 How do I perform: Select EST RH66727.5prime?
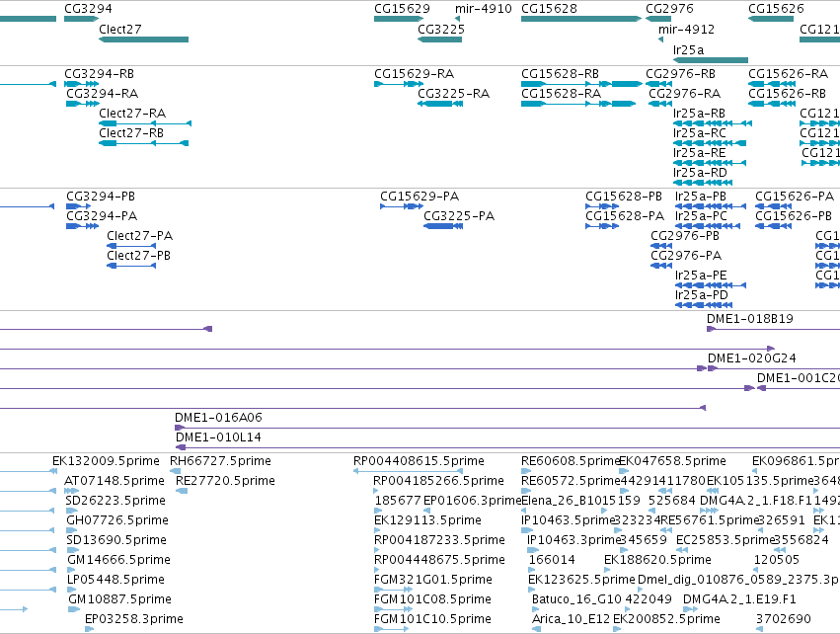tap(221, 461)
